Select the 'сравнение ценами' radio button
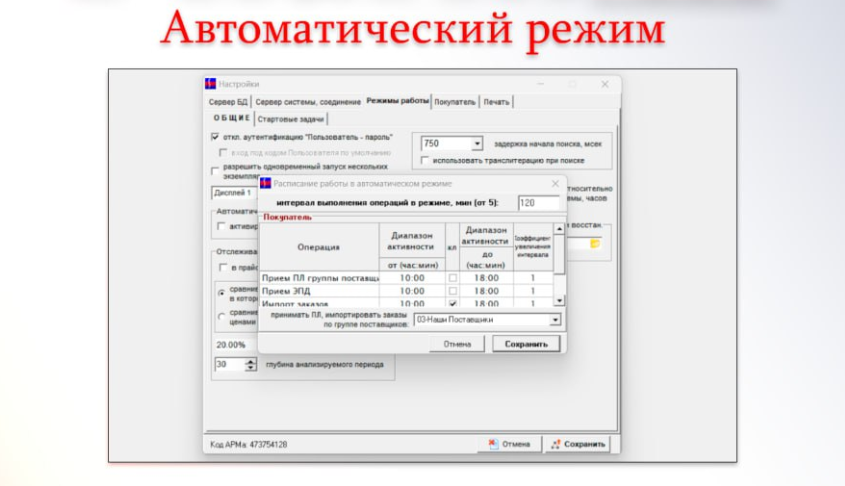 pos(221,317)
